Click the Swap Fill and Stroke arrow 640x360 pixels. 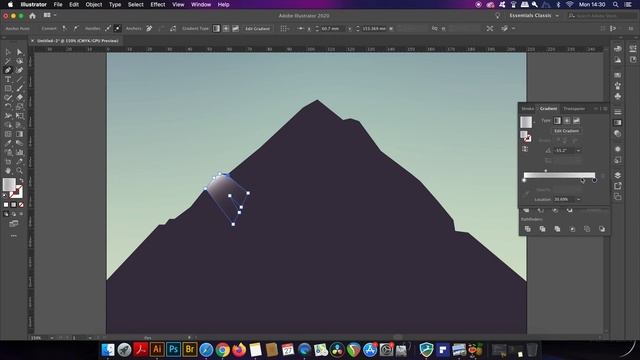click(x=21, y=180)
